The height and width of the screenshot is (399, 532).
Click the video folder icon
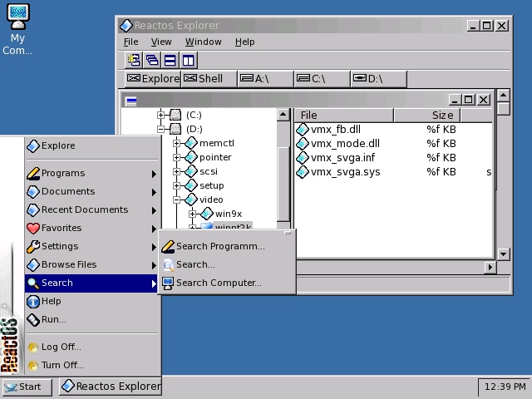click(191, 199)
